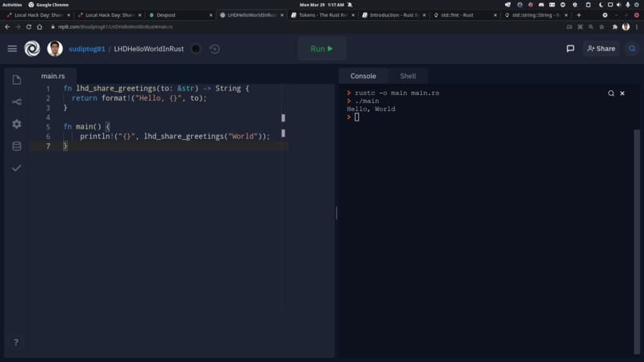Image resolution: width=644 pixels, height=362 pixels.
Task: Open the zoom magnifier icon in address bar
Action: 590,26
